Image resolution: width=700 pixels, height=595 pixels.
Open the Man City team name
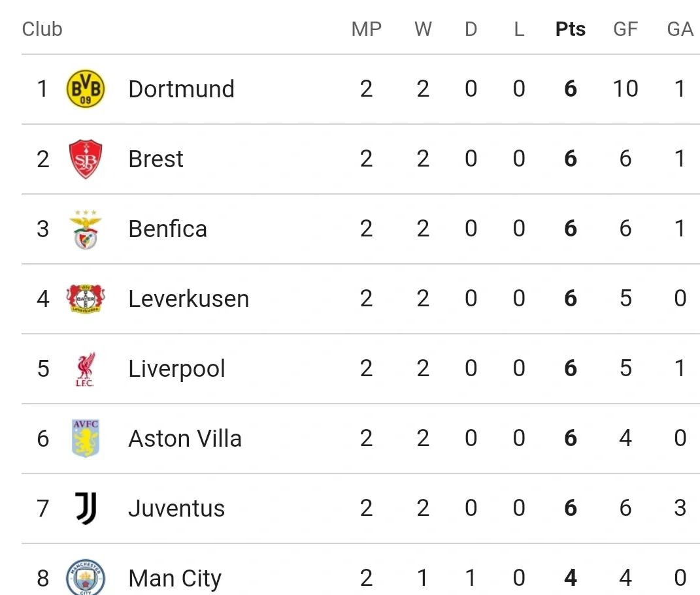[x=175, y=579]
